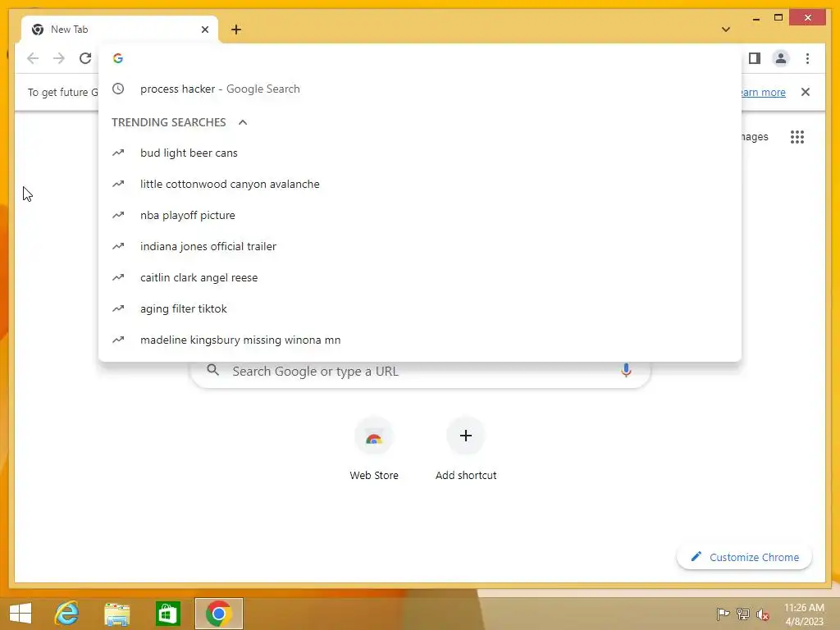Select little cottonwood canyon avalanche suggestion
Viewport: 840px width, 630px height.
click(x=420, y=185)
